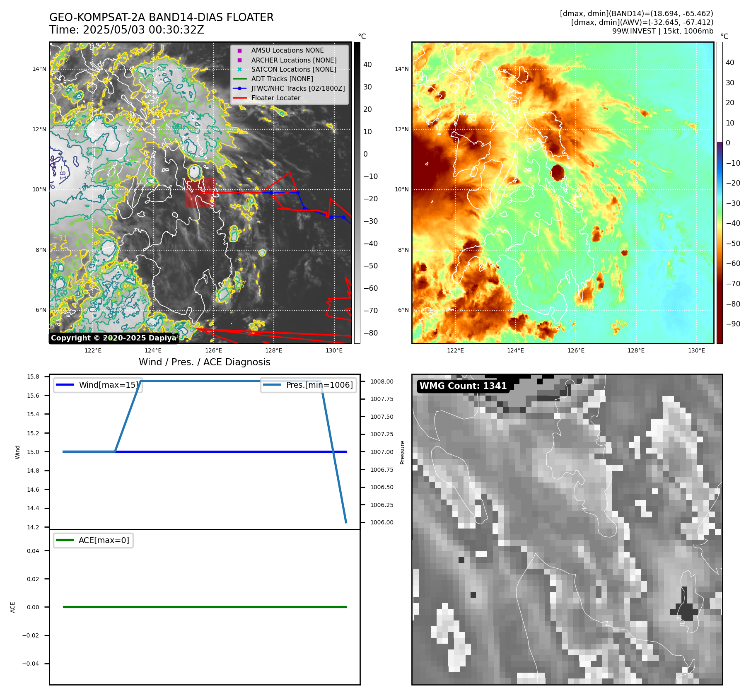This screenshot has width=751, height=700.
Task: Click the '1008.00' pressure axis tick
Action: [x=382, y=381]
